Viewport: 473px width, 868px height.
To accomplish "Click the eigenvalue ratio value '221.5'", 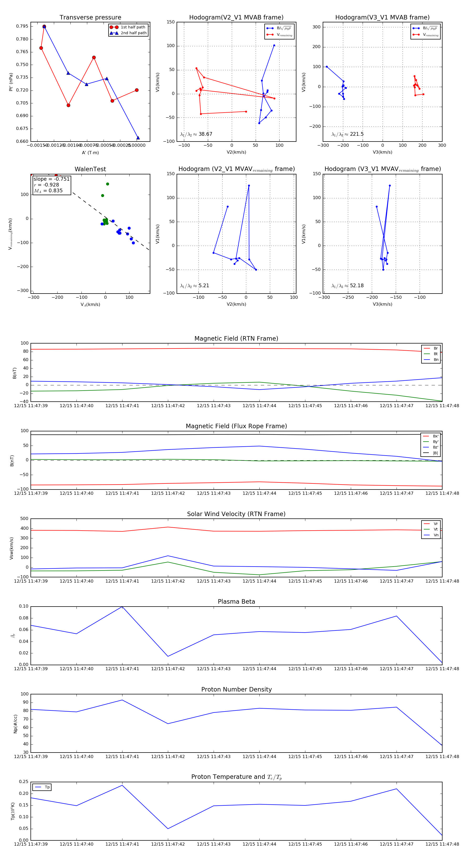I will [x=357, y=134].
